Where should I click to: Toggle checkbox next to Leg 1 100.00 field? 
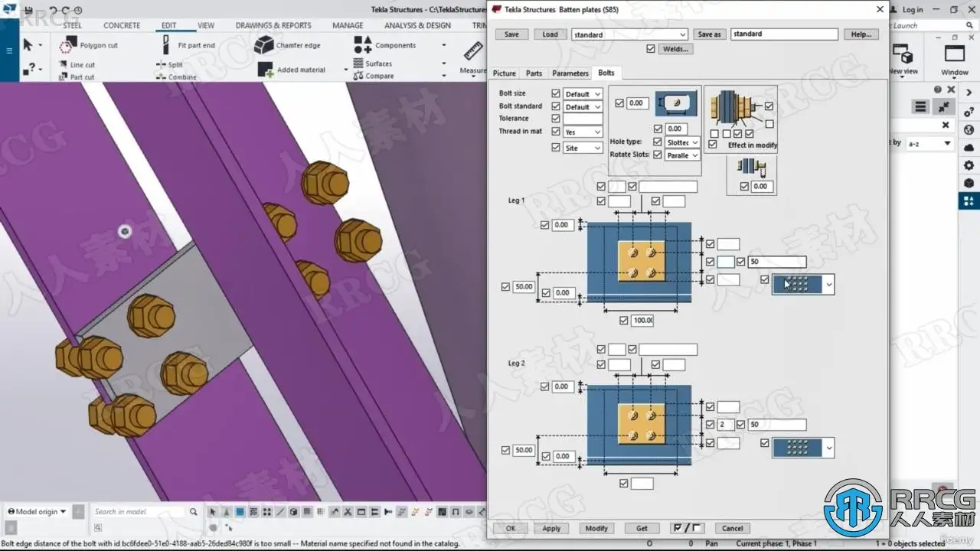coord(623,321)
